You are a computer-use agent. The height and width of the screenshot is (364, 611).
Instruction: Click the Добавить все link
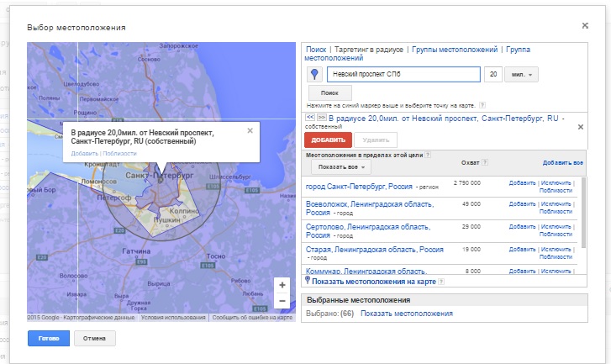click(563, 162)
